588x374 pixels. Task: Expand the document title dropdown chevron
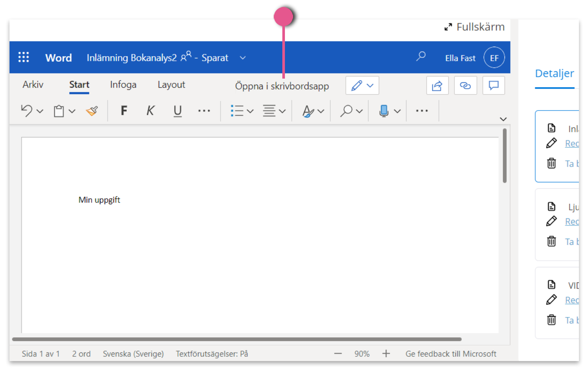243,58
